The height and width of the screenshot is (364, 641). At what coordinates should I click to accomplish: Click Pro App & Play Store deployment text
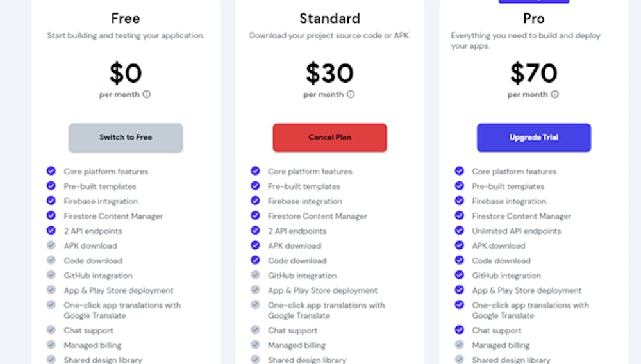526,290
